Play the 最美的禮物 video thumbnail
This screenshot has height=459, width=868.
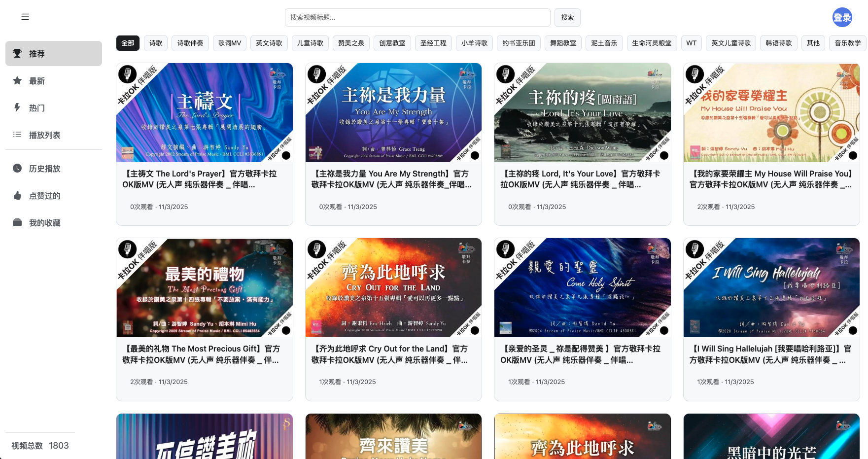tap(205, 288)
